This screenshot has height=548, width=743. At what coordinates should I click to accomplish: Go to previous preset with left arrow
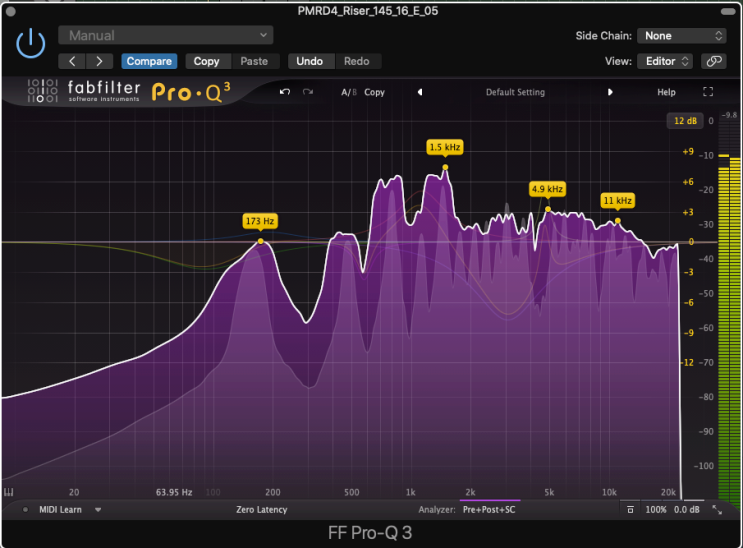(x=72, y=61)
